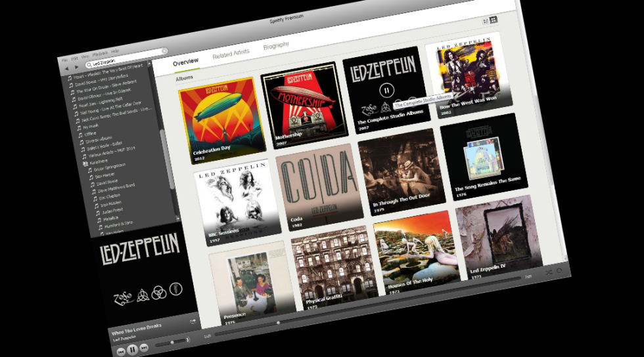Viewport: 644px width, 357px height.
Task: Select the David Bowie – VH1 Storytellers playlist
Action: point(101,81)
